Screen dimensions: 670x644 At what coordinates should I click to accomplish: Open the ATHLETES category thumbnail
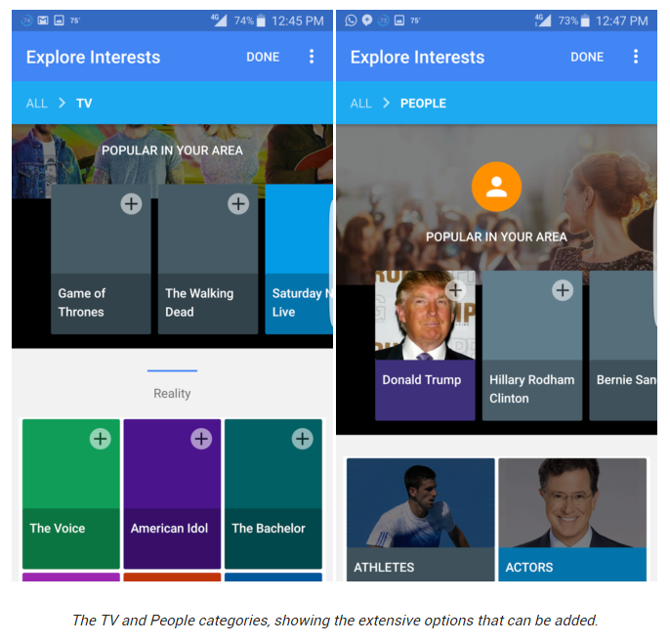[420, 520]
